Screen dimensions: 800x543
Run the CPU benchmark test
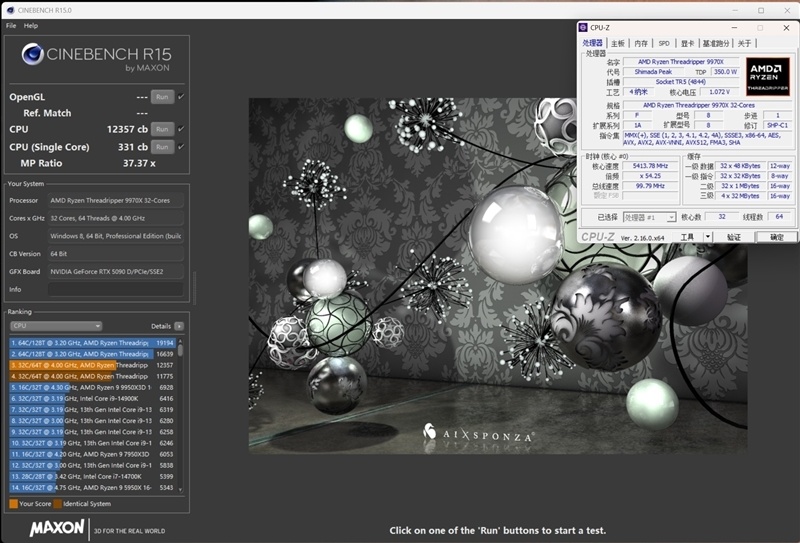(162, 129)
